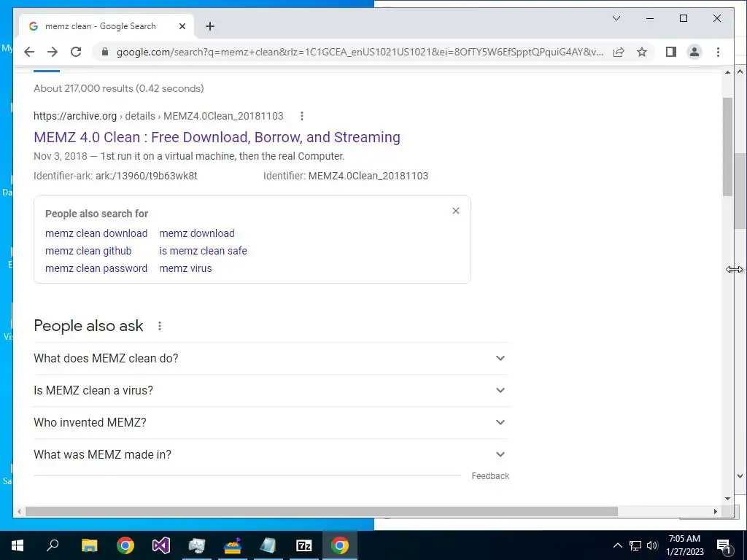The image size is (747, 560).
Task: Search for is memz clean safe
Action: tap(203, 251)
